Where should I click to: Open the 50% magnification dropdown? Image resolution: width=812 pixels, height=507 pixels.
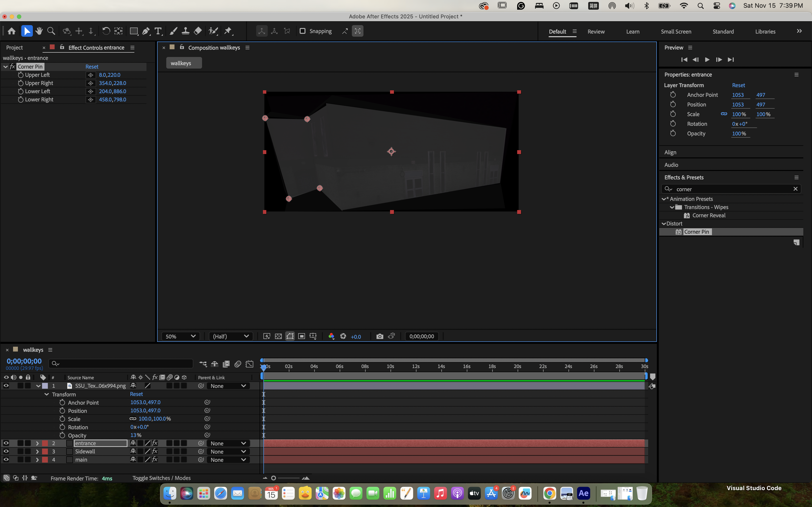181,336
